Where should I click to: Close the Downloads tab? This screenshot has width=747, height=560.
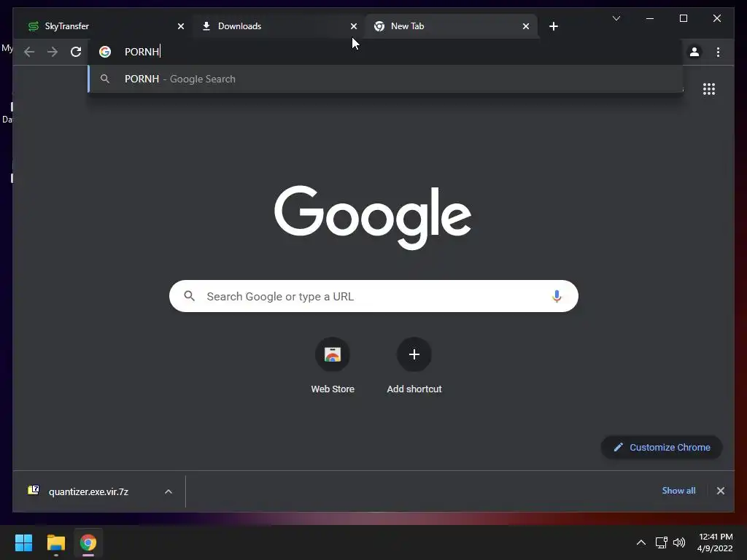[x=354, y=26]
